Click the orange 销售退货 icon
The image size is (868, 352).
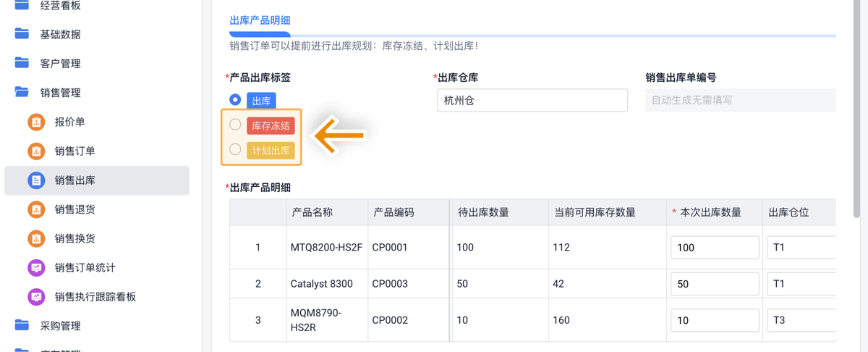pos(36,209)
